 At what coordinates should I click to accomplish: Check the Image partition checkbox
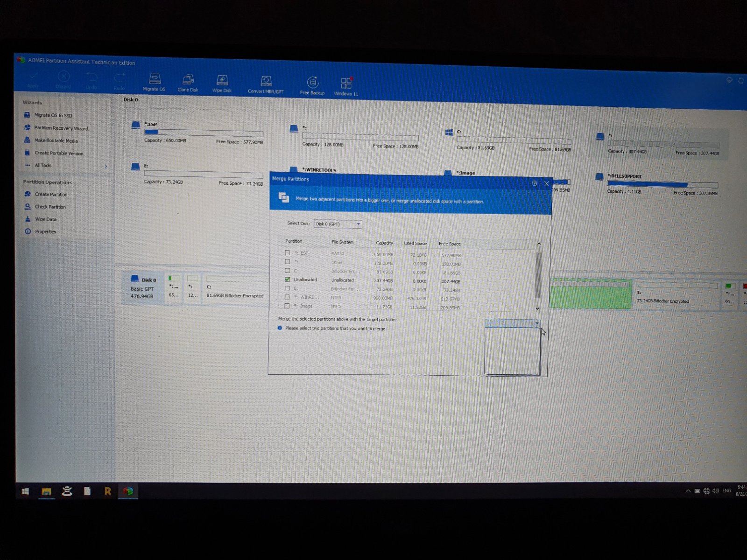(x=287, y=306)
